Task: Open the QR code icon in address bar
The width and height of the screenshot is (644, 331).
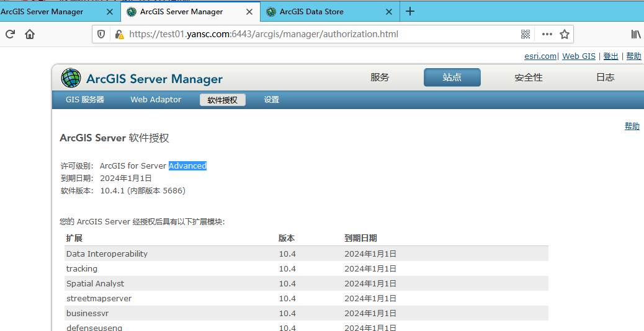Action: [x=525, y=34]
